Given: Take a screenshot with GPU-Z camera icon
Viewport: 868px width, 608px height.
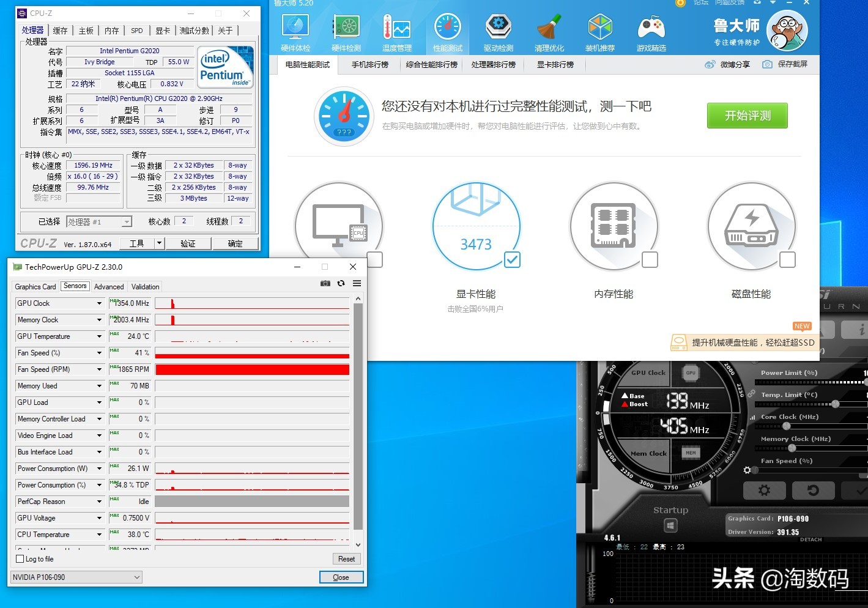Looking at the screenshot, I should 325,283.
